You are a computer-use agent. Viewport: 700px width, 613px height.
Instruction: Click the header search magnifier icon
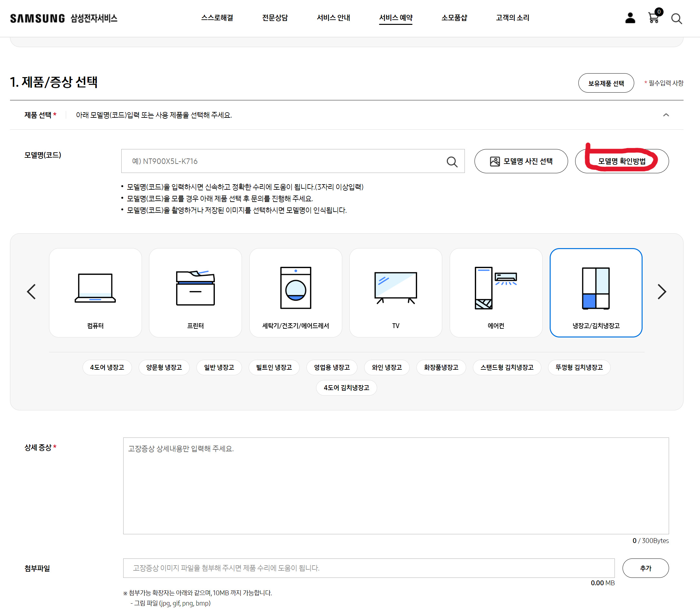click(x=676, y=18)
